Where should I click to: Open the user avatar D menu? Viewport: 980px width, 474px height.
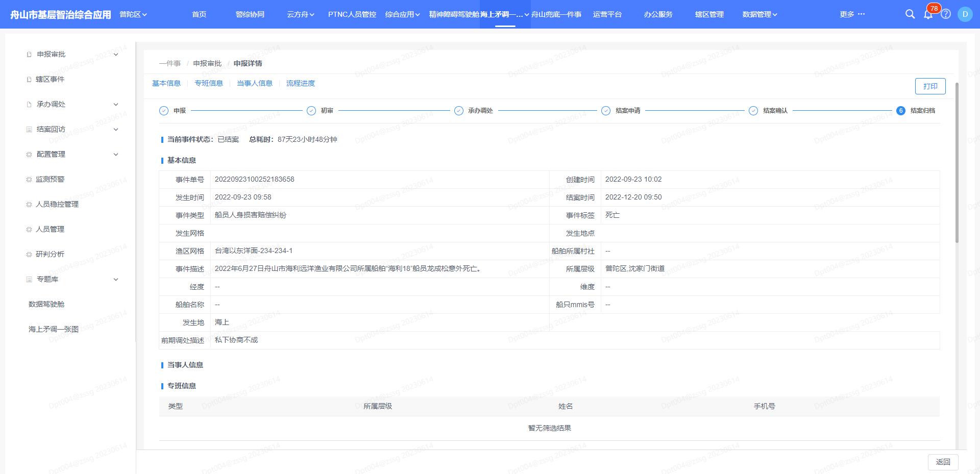965,14
